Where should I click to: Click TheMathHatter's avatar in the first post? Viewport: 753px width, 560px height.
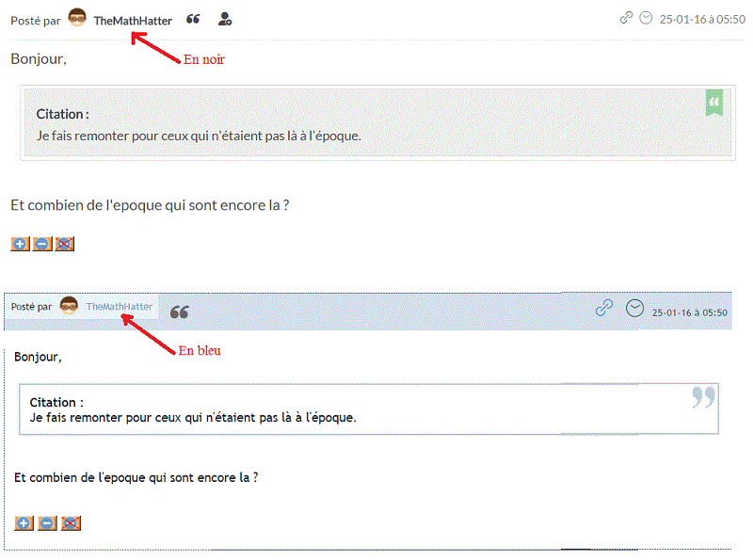point(77,20)
